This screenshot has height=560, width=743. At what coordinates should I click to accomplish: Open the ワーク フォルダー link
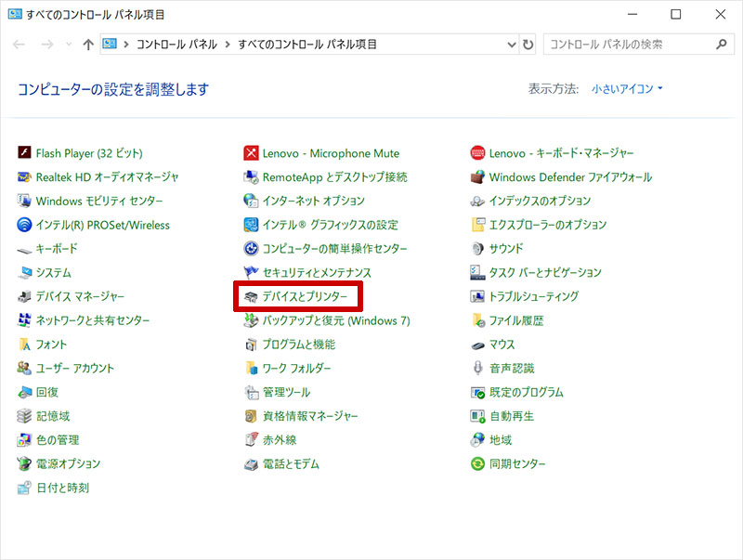297,368
